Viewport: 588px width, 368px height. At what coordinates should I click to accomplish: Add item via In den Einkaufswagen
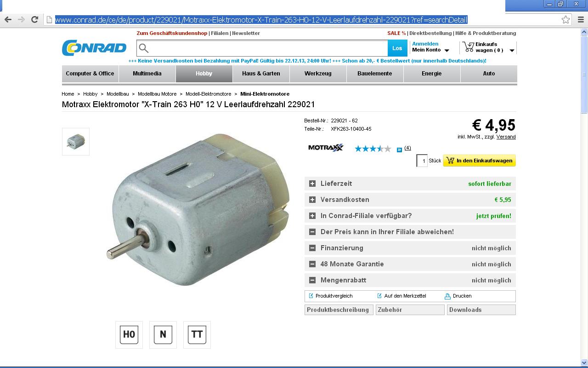pos(480,161)
